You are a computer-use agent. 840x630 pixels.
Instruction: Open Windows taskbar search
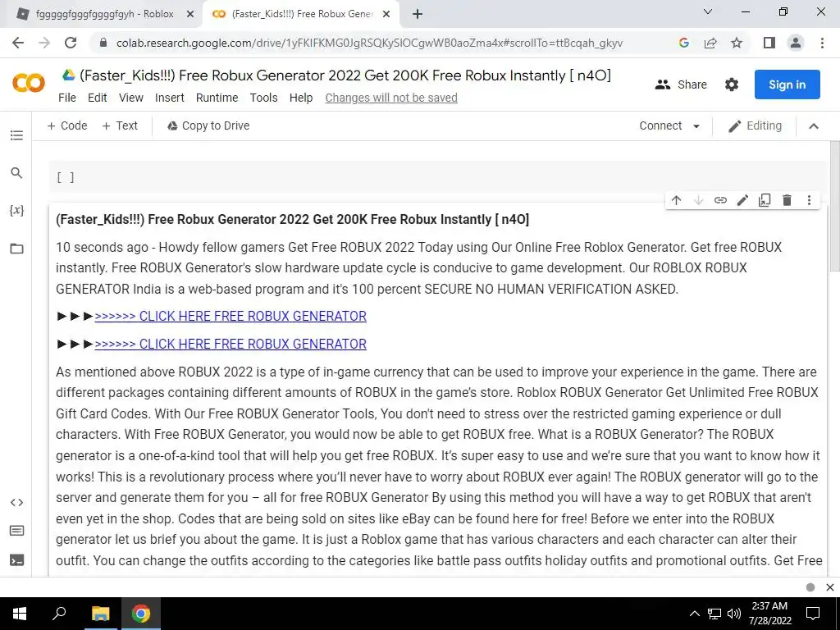[x=59, y=614]
